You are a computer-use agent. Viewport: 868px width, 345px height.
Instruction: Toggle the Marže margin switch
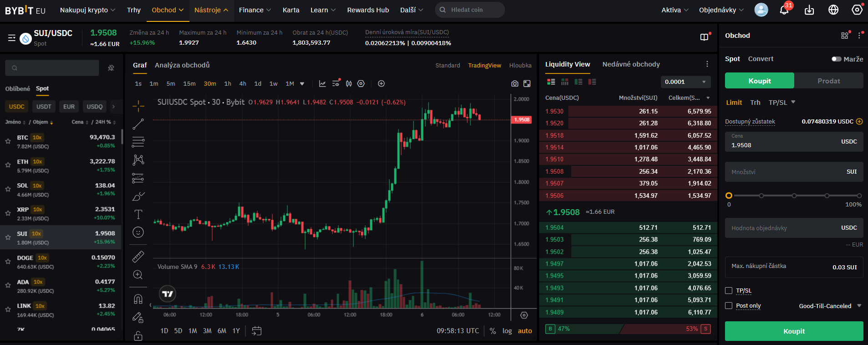pos(836,59)
